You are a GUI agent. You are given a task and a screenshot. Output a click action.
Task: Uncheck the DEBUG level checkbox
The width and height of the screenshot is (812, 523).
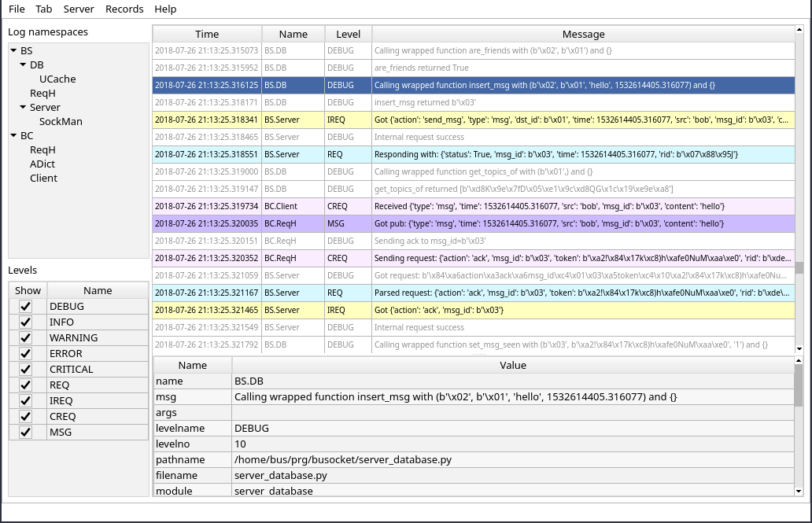click(26, 307)
